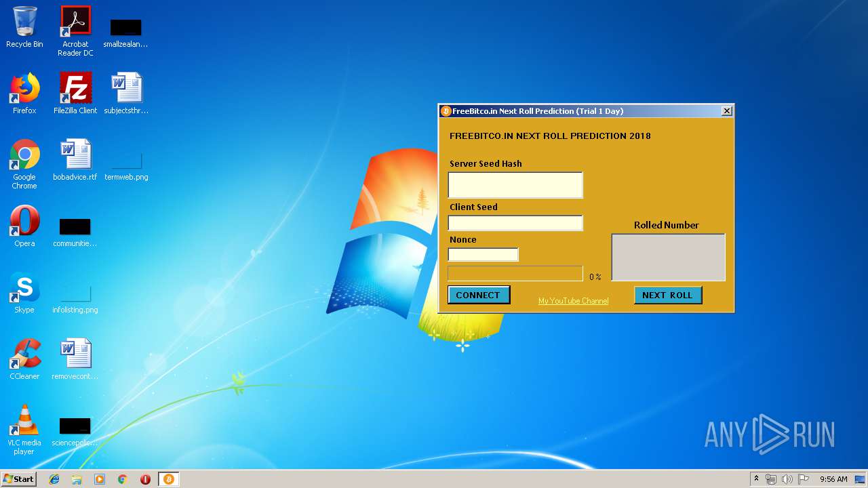The height and width of the screenshot is (488, 868).
Task: Open the Recycle Bin desktop icon
Action: (x=24, y=27)
